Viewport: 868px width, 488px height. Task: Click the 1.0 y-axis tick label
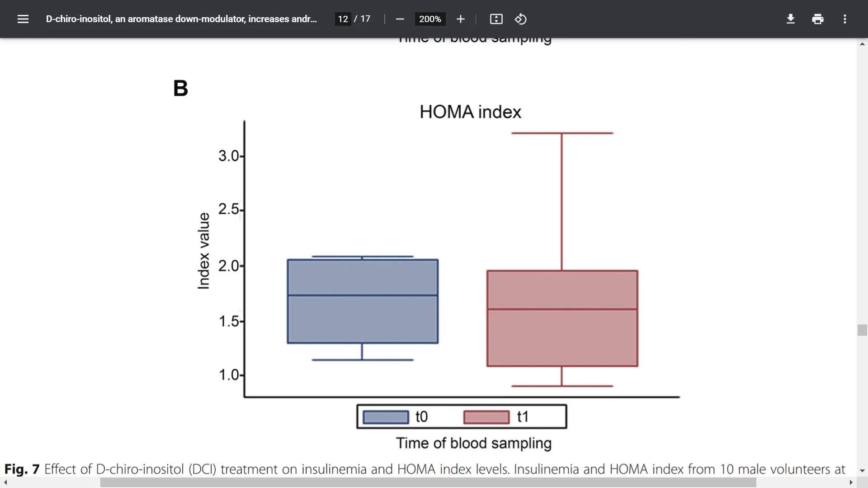(228, 375)
